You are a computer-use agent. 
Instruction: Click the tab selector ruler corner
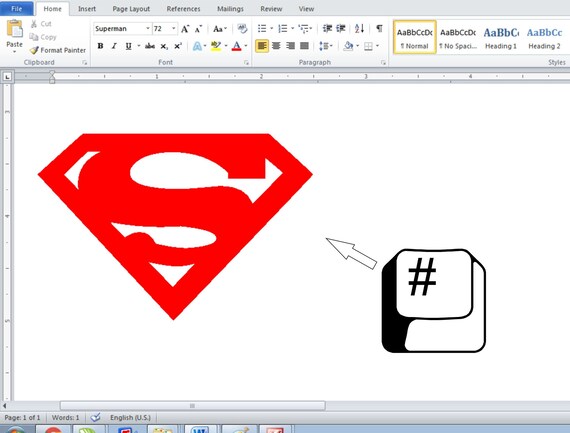[x=7, y=77]
